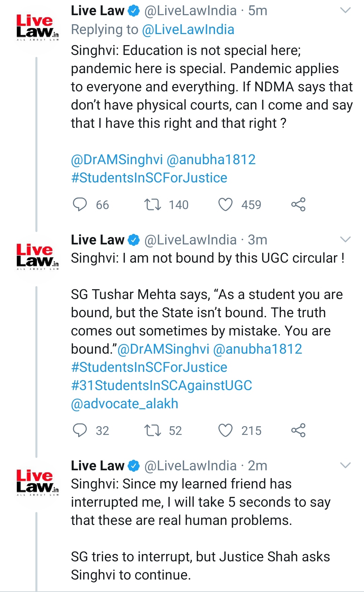
Task: Open the @advocate_alakh mention
Action: click(124, 404)
